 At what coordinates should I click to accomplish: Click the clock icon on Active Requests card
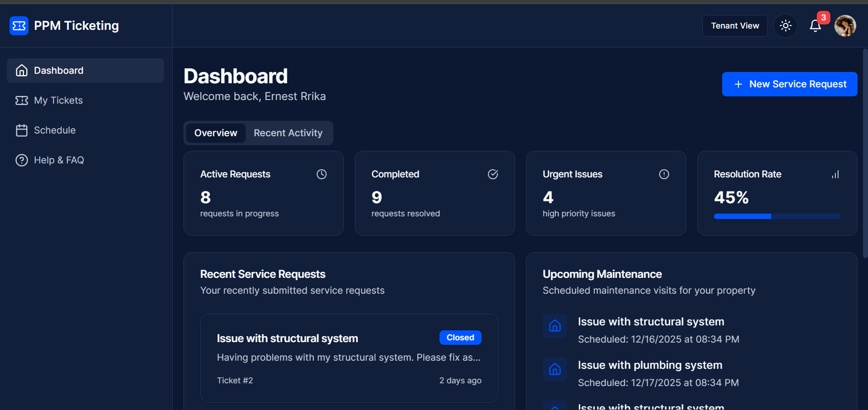(322, 174)
